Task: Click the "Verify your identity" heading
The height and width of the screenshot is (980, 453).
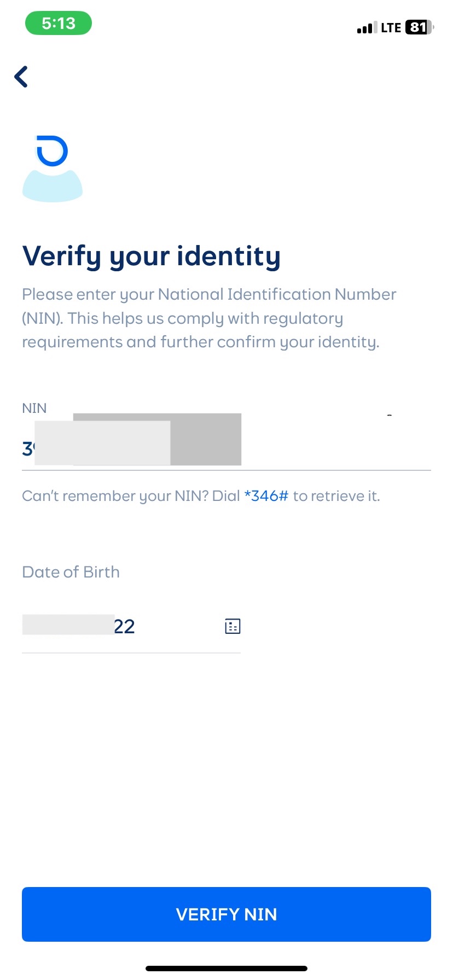Action: click(151, 256)
